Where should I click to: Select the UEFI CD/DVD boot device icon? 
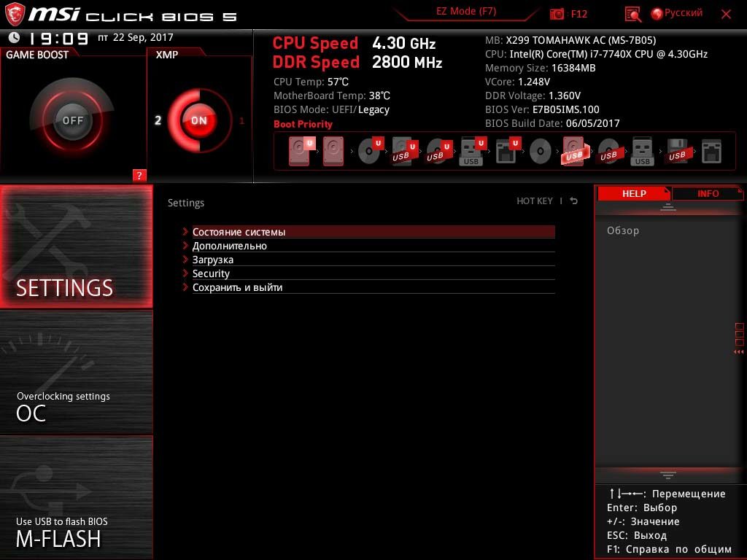(x=370, y=150)
